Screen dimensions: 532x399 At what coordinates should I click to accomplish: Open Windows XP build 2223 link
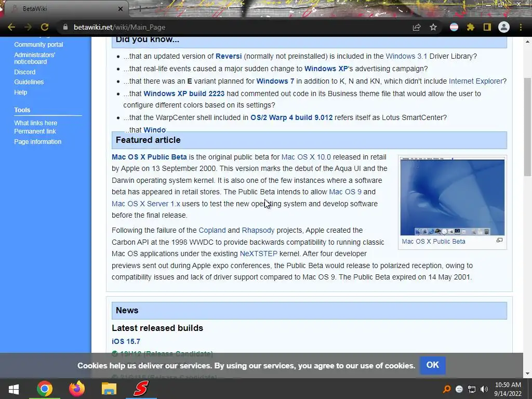(x=184, y=94)
